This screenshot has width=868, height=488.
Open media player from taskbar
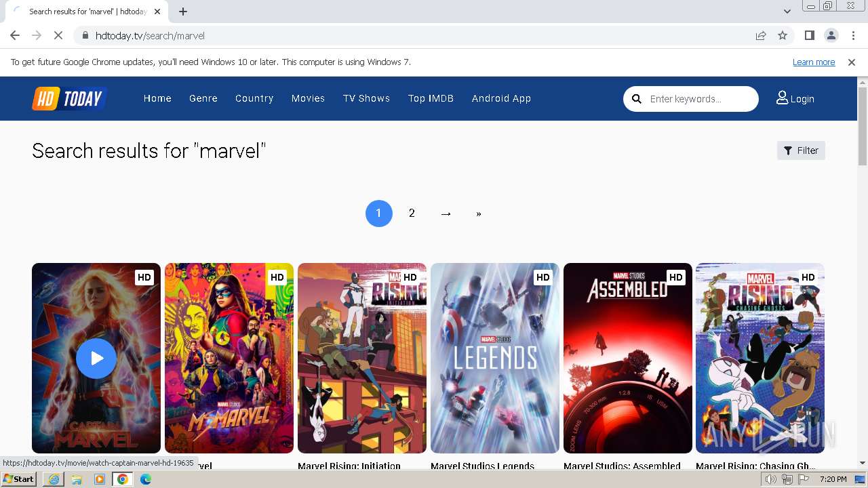[100, 479]
